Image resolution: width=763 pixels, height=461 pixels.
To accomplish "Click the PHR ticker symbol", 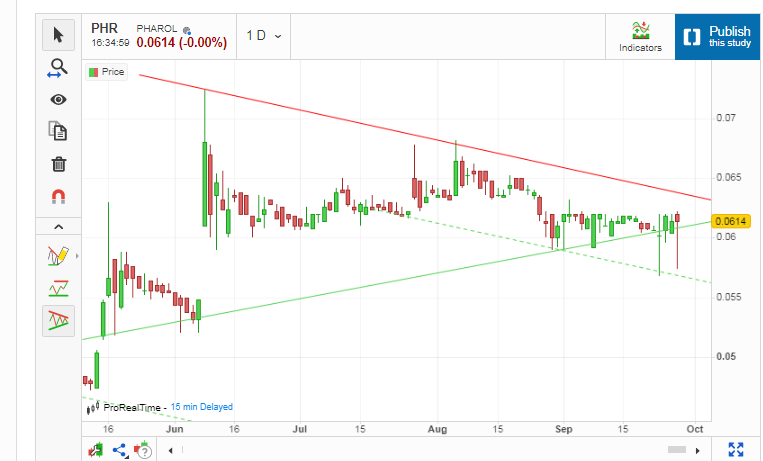I will 105,28.
